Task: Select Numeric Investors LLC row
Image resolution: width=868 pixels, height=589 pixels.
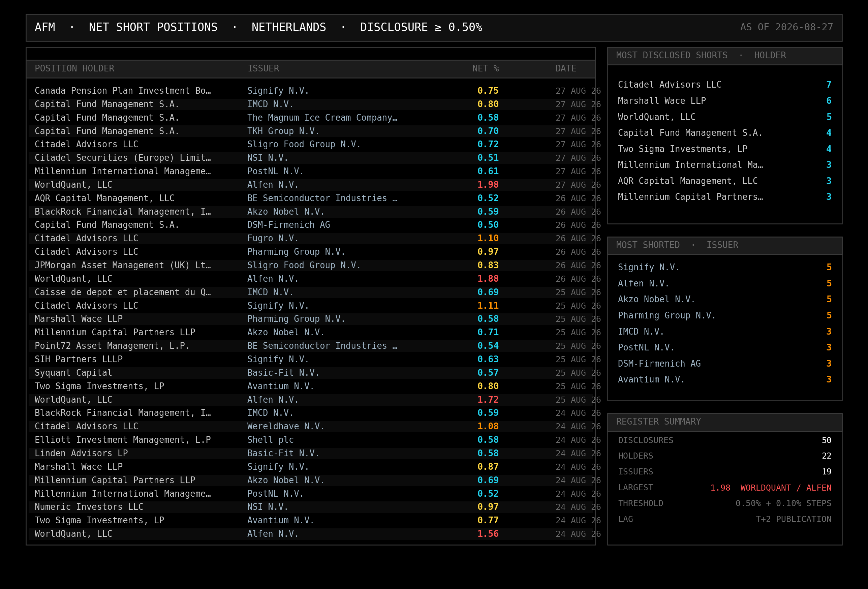Action: click(311, 507)
